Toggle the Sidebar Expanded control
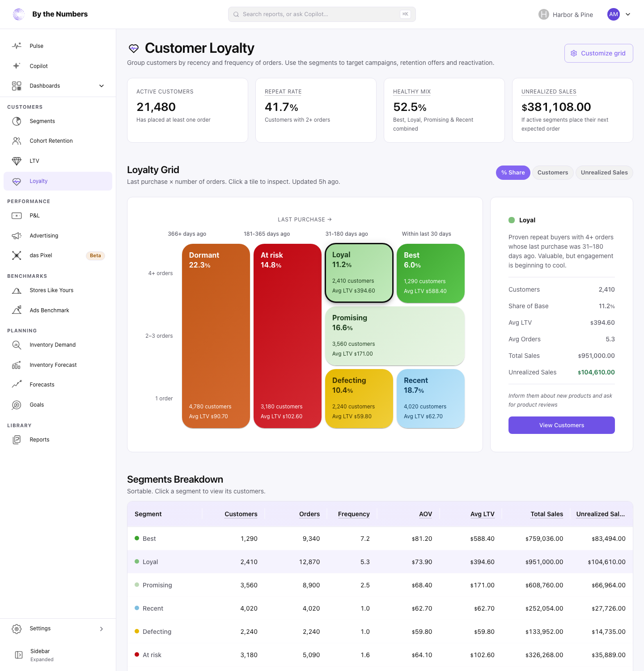 coord(58,655)
